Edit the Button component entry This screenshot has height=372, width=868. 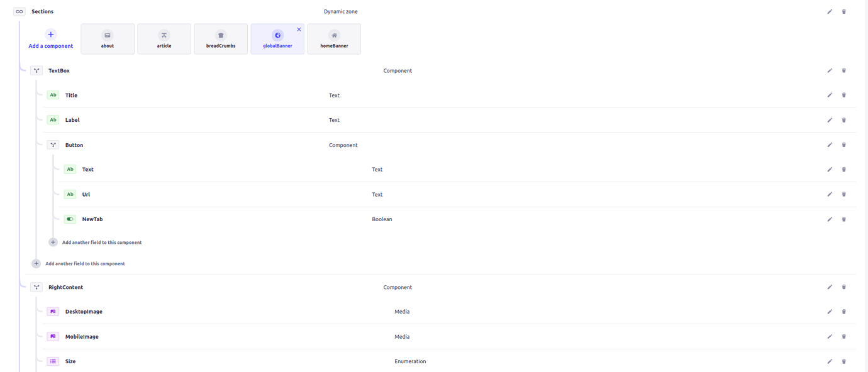tap(830, 145)
